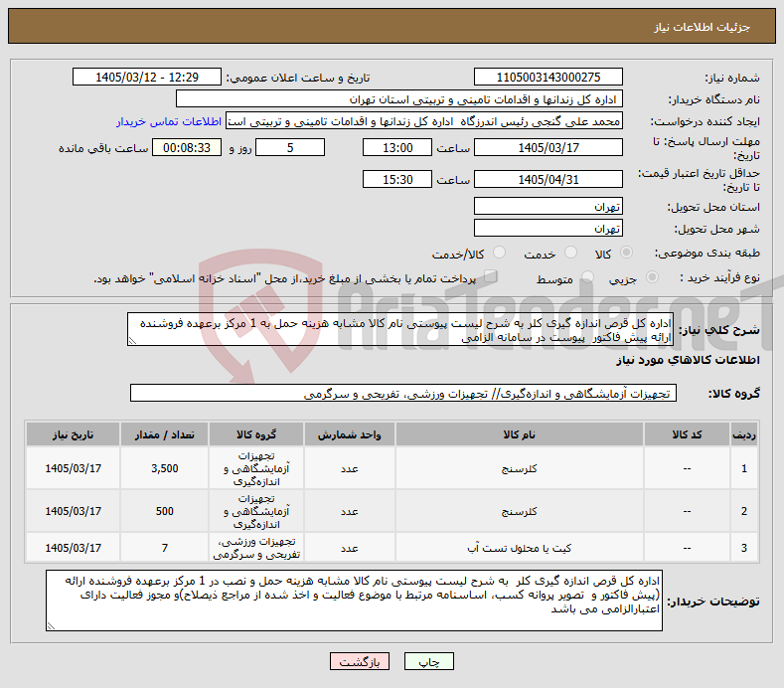The height and width of the screenshot is (688, 784).
Task: Click the quantity cell 7
Action: (165, 548)
